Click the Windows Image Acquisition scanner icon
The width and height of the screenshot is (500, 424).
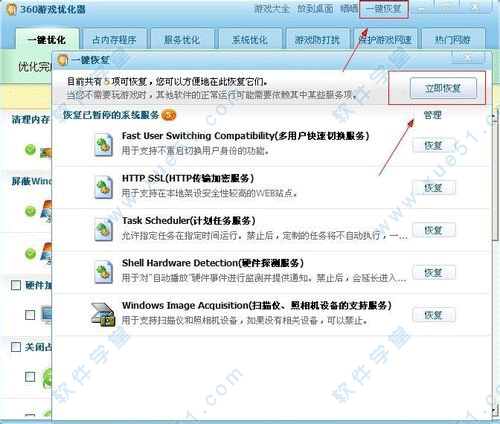tap(103, 314)
